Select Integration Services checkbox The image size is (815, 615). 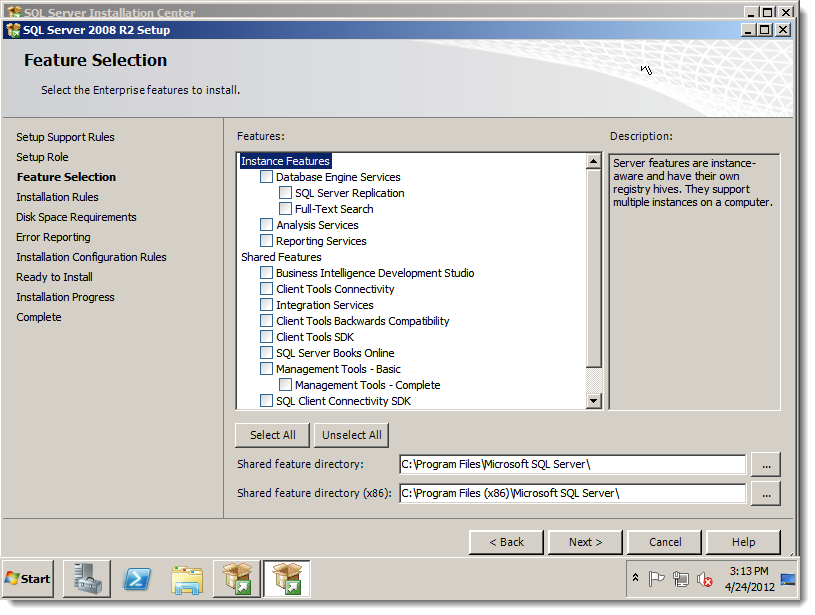266,305
